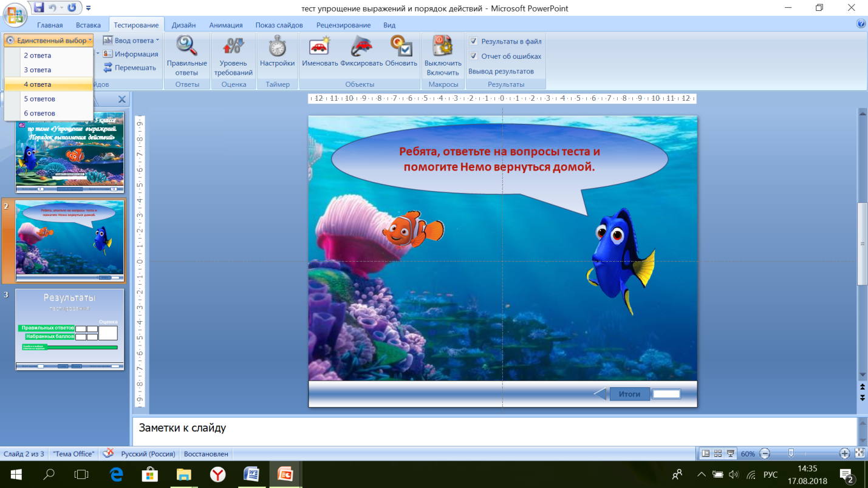Click Выключить Включить macros button
This screenshot has height=488, width=868.
pyautogui.click(x=443, y=55)
